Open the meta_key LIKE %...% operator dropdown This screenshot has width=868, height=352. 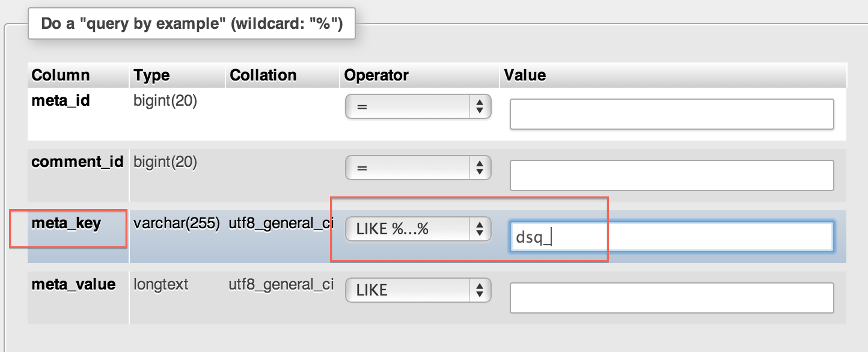pyautogui.click(x=418, y=229)
